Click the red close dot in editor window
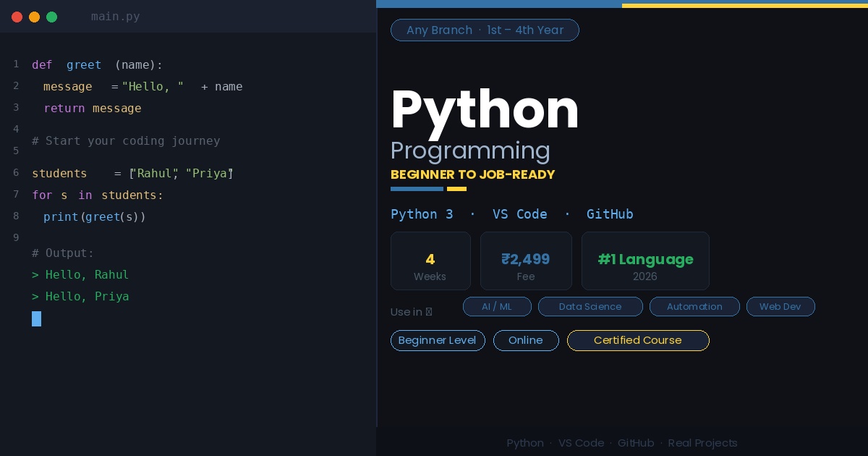This screenshot has width=868, height=456. 17,17
